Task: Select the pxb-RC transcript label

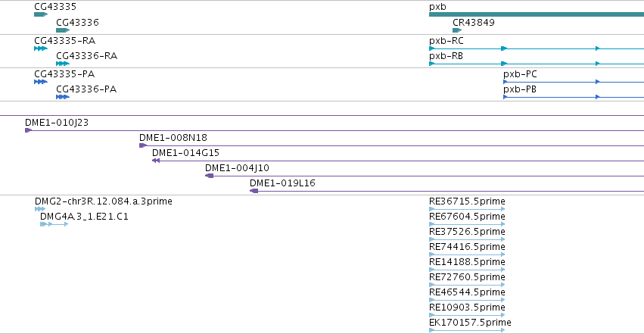Action: click(446, 41)
